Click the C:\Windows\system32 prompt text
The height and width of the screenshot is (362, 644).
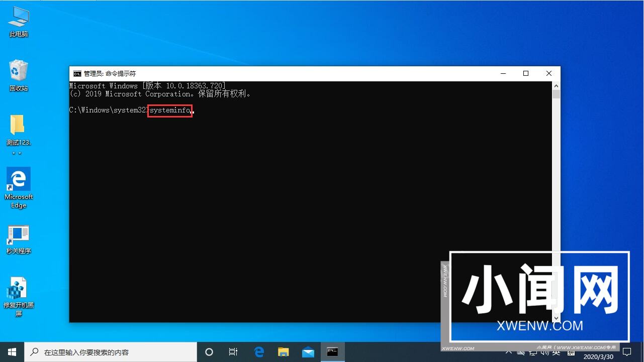108,110
